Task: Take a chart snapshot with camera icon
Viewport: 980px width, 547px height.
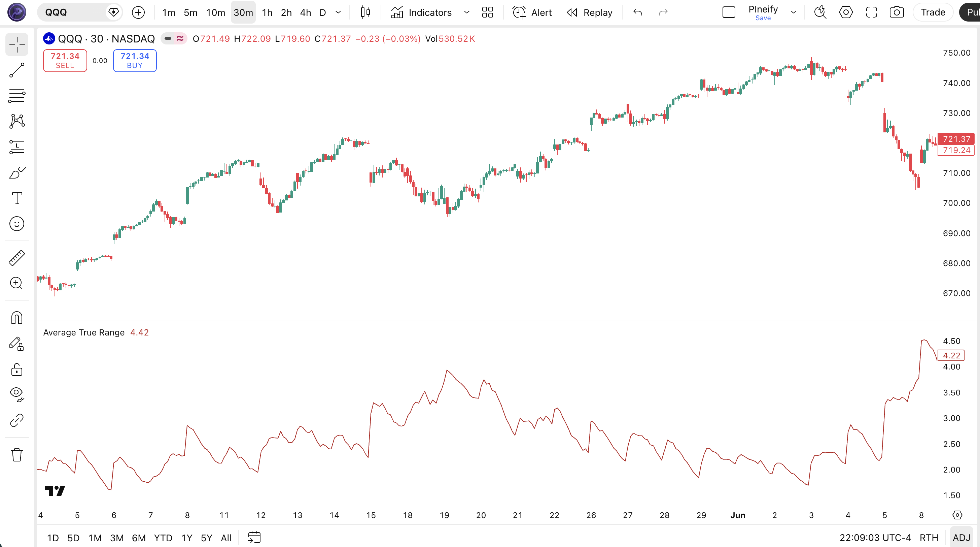Action: click(x=897, y=12)
